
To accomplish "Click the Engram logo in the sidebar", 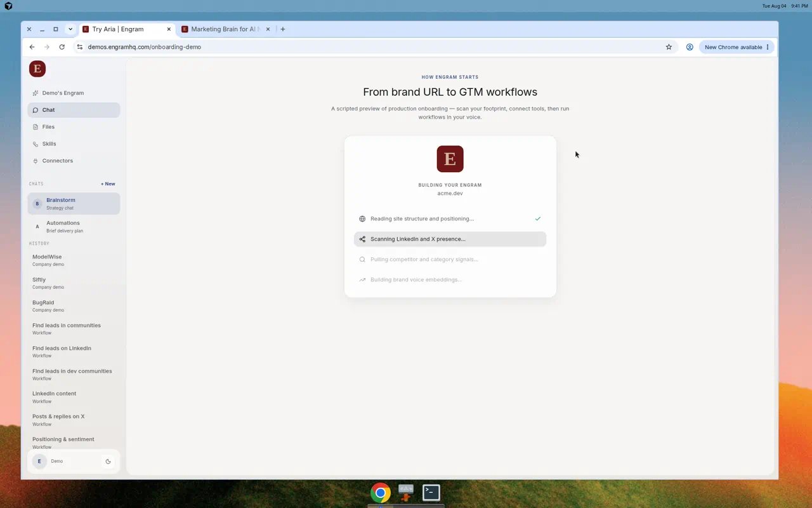I will click(37, 69).
